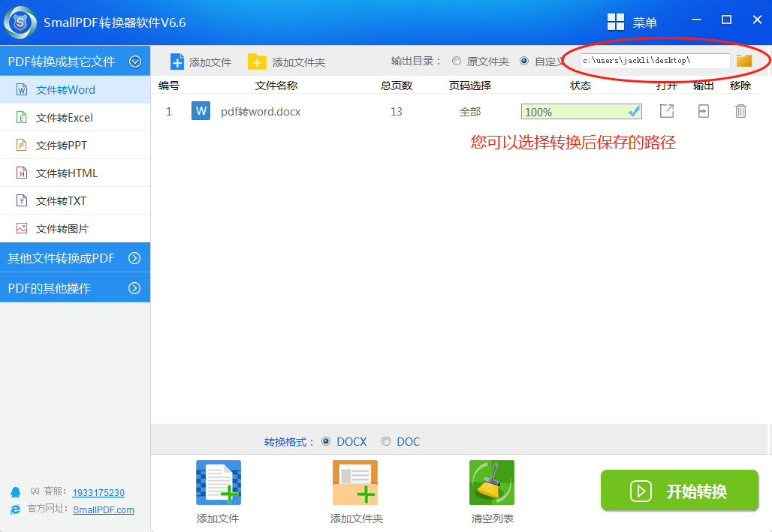772x532 pixels.
Task: Select the 自定义 output radio button
Action: 524,61
